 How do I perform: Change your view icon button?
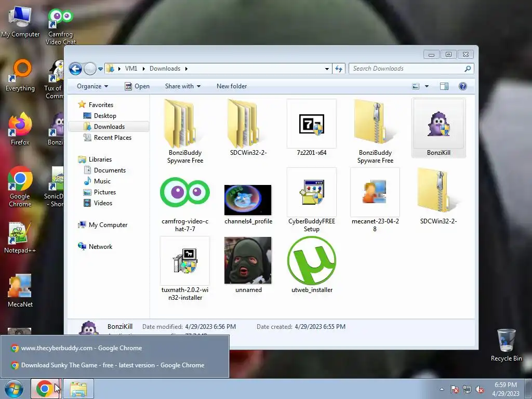[416, 86]
